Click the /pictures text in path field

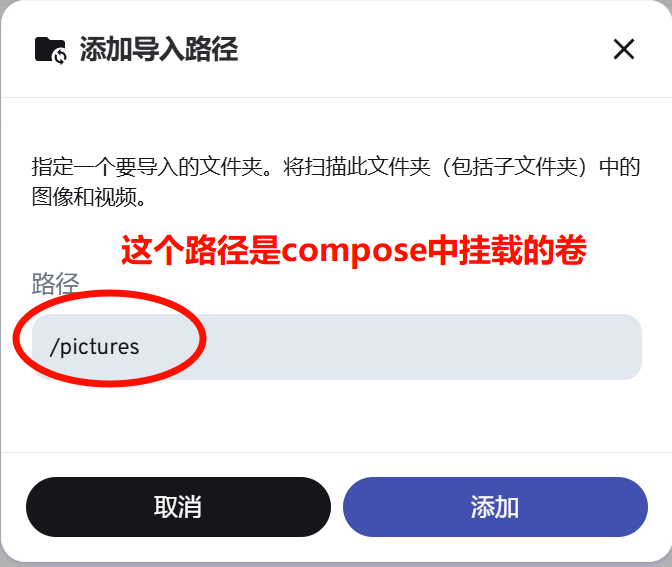[95, 346]
